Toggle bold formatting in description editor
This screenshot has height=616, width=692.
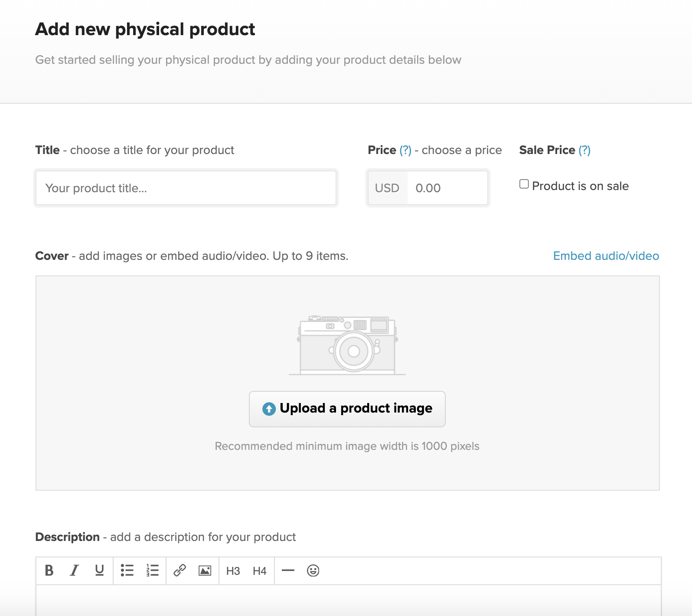pos(49,570)
